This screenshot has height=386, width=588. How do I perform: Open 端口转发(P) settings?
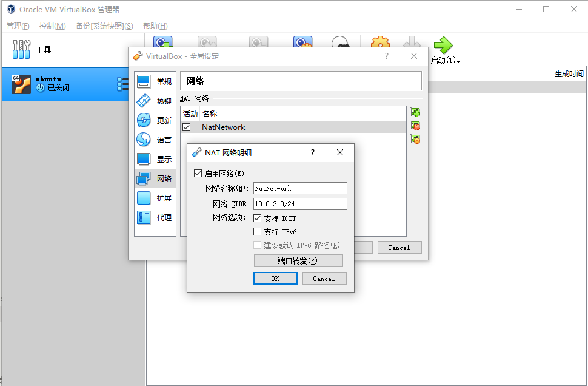coord(297,260)
